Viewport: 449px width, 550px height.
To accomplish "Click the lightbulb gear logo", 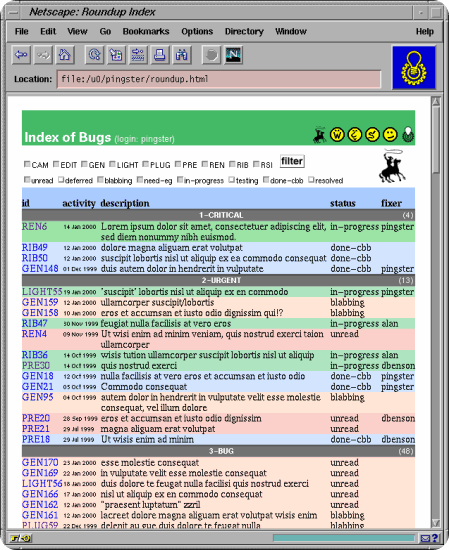I will coord(414,67).
